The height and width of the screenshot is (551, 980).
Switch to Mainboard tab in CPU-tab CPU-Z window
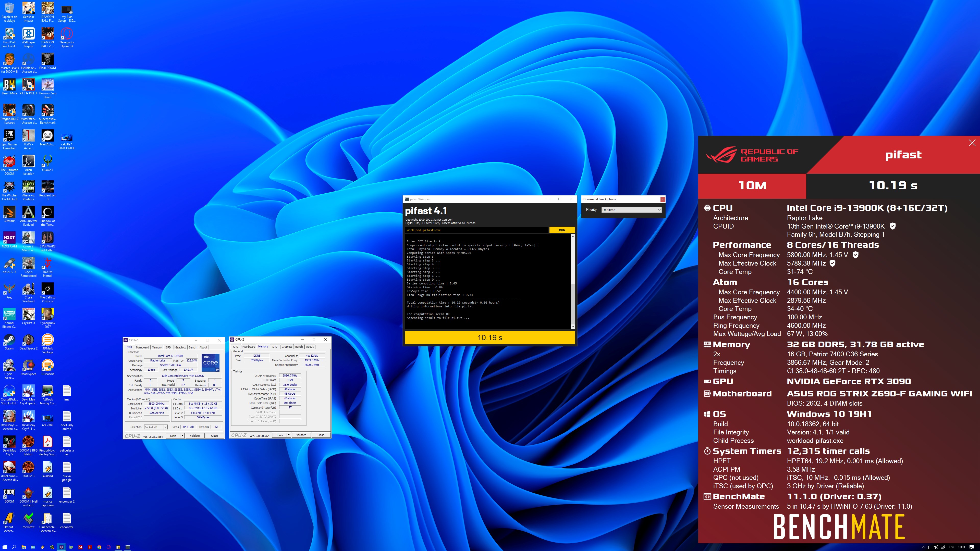(x=142, y=347)
